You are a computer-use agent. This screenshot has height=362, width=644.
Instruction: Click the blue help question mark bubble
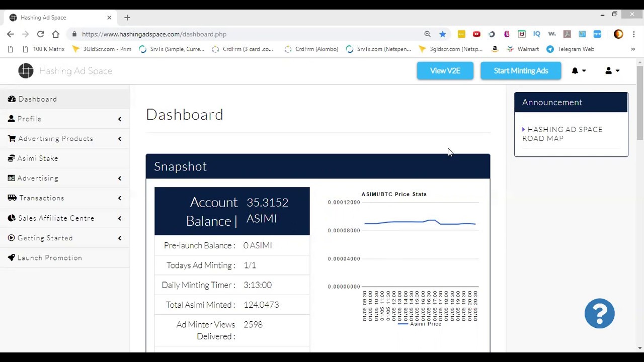pos(600,314)
